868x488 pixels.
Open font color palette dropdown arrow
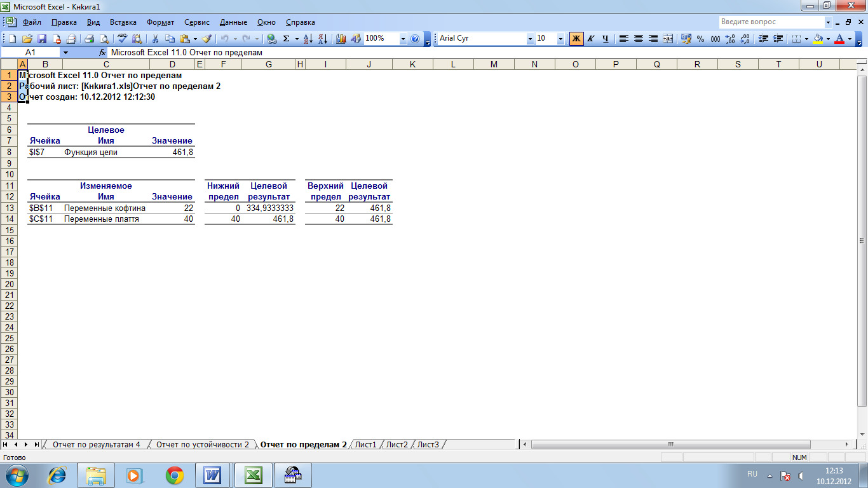pos(850,39)
